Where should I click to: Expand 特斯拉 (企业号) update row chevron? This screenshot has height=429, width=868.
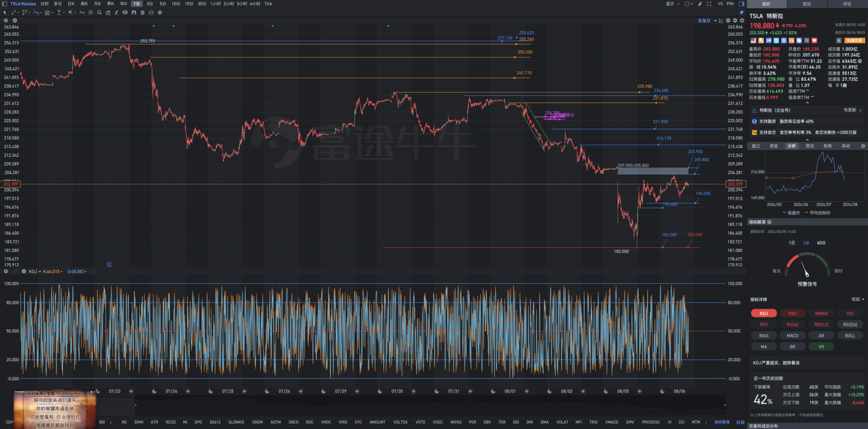[x=860, y=110]
